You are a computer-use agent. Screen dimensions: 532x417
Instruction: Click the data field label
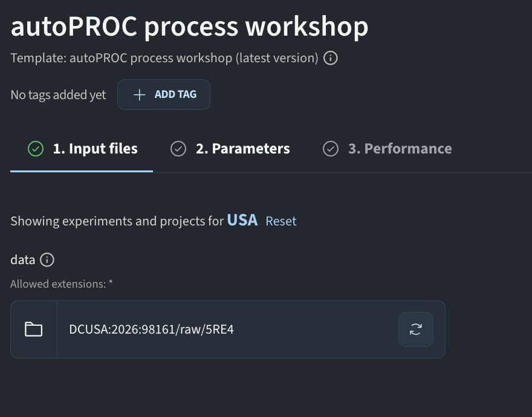tap(23, 260)
